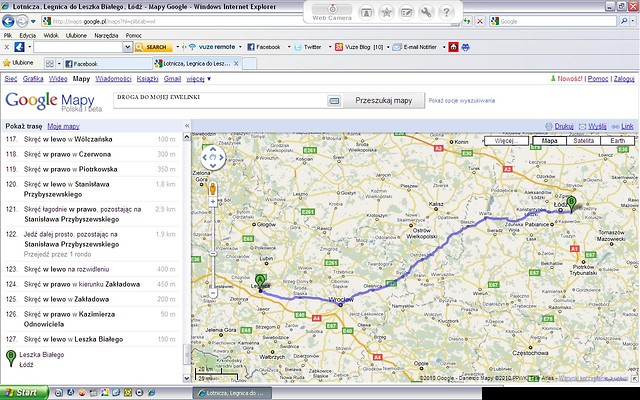Viewport: 640px width, 400px height.
Task: Click the browser Back arrow button
Action: (x=8, y=21)
